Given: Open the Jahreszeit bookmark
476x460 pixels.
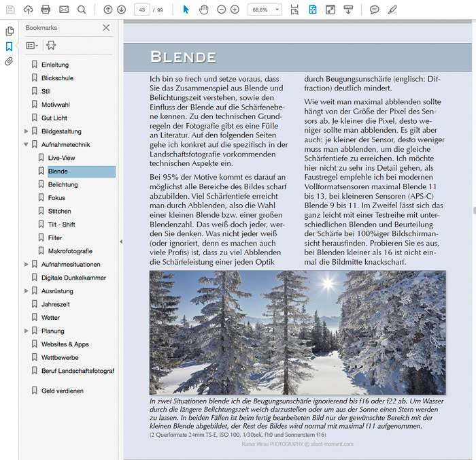Looking at the screenshot, I should 56,304.
